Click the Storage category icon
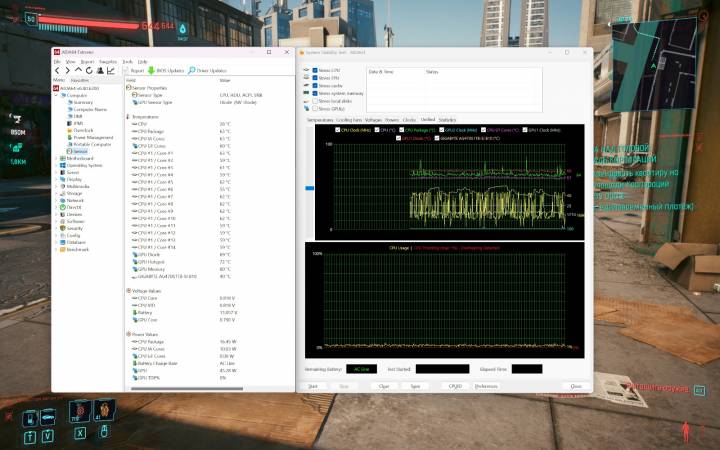 63,193
